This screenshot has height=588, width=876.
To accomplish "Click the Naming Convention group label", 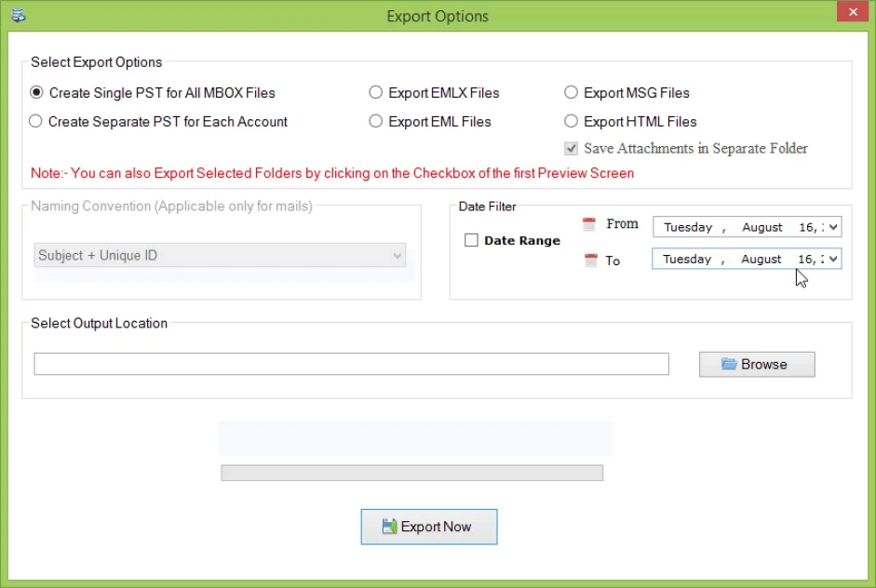I will coord(171,206).
